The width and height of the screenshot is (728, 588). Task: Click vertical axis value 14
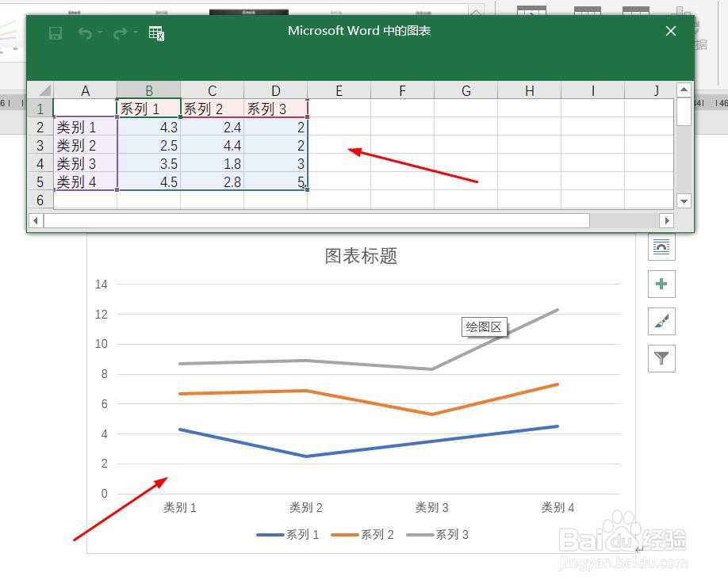[102, 284]
